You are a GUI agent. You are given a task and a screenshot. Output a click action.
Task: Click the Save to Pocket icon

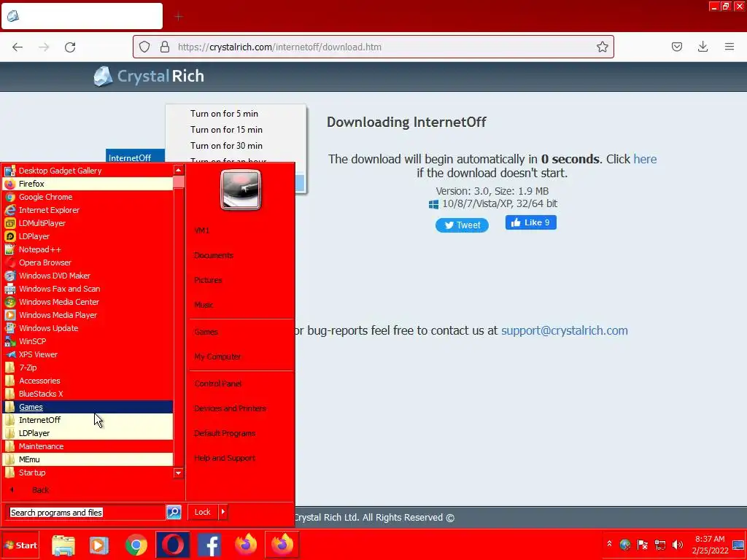(x=676, y=47)
